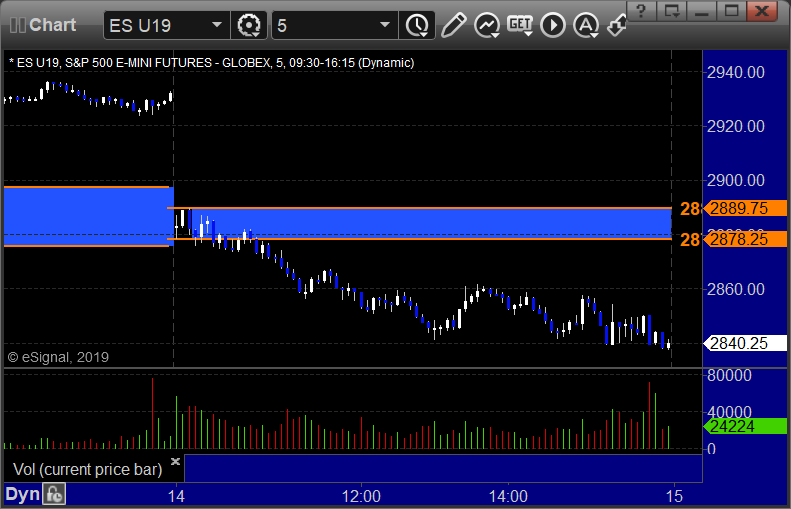Select the pencil drawing tool
Screen dimensions: 791x509
[x=453, y=25]
